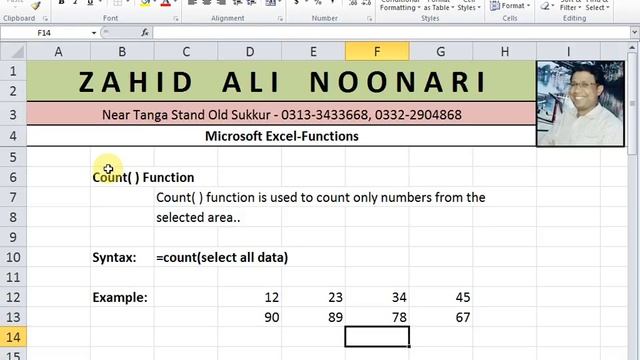Click the Clear eraser icon
Viewport: 640px width, 360px height.
pos(545,6)
